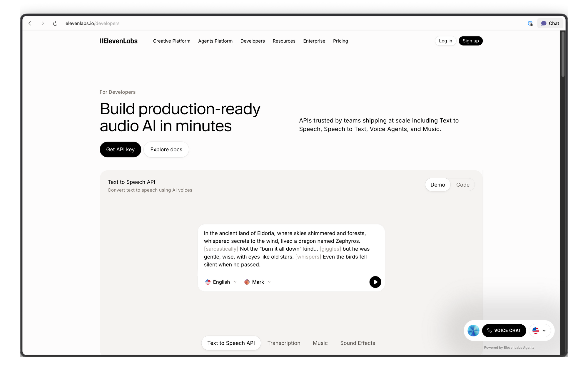This screenshot has width=588, height=384.
Task: Click the Get API key button
Action: (120, 149)
